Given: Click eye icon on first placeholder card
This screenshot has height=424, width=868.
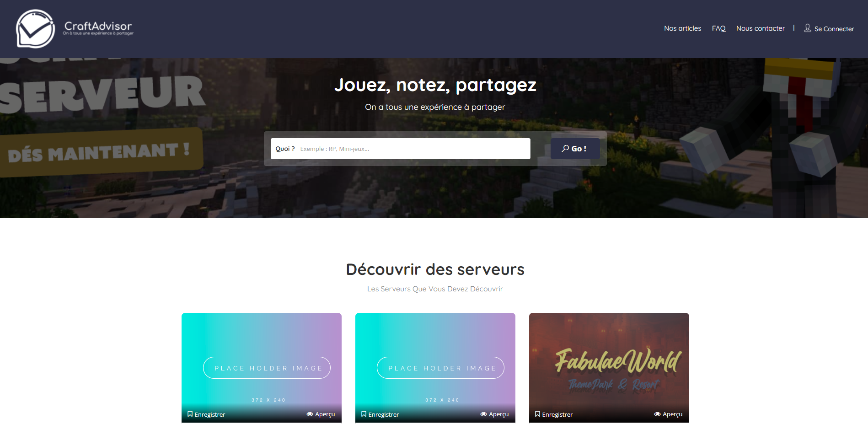Looking at the screenshot, I should pos(310,414).
